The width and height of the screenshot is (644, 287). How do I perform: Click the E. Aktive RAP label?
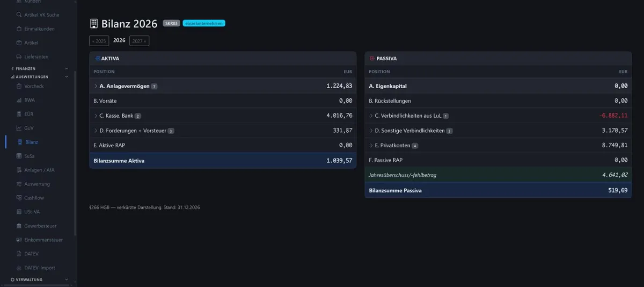pyautogui.click(x=109, y=145)
